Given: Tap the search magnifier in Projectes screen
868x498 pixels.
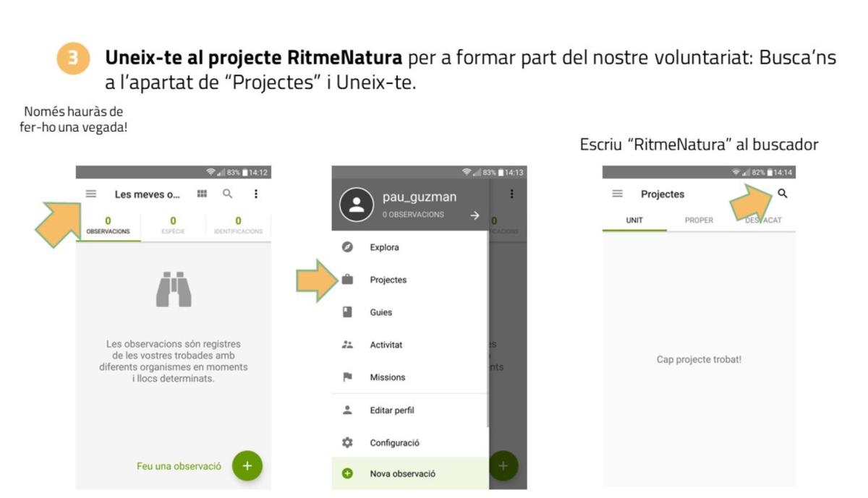Looking at the screenshot, I should (x=782, y=194).
